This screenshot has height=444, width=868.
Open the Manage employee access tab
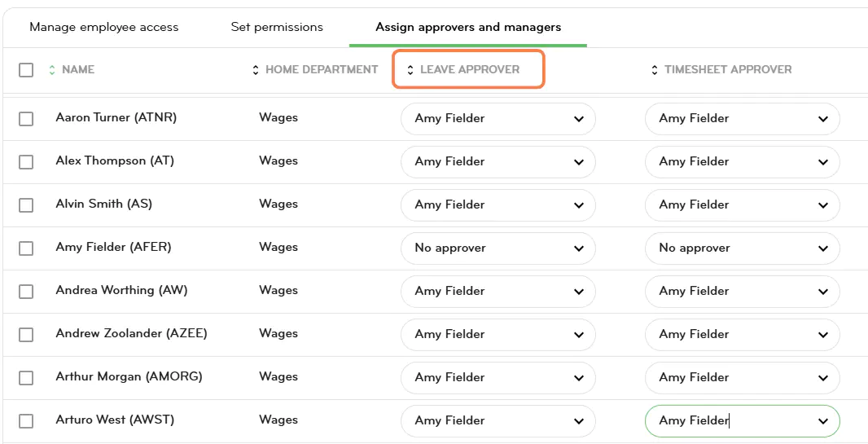104,27
